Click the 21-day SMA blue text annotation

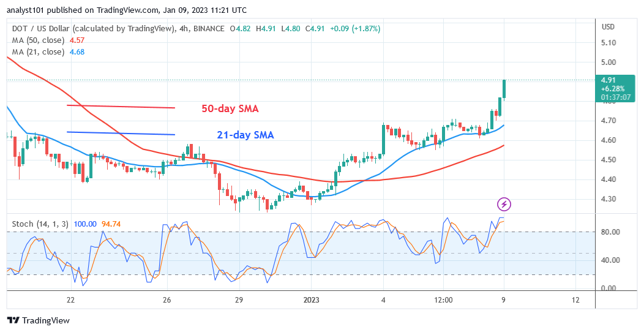pyautogui.click(x=245, y=135)
